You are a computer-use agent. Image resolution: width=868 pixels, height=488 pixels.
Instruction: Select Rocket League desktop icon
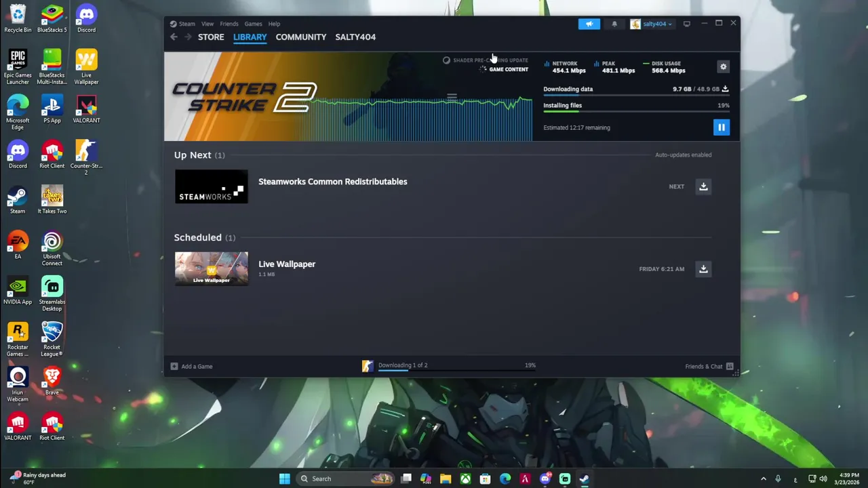pyautogui.click(x=52, y=340)
